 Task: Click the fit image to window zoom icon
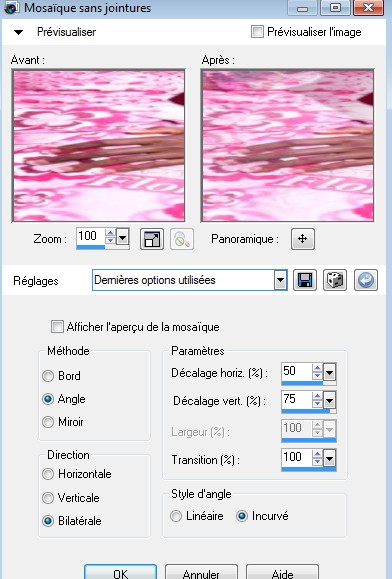tap(152, 239)
